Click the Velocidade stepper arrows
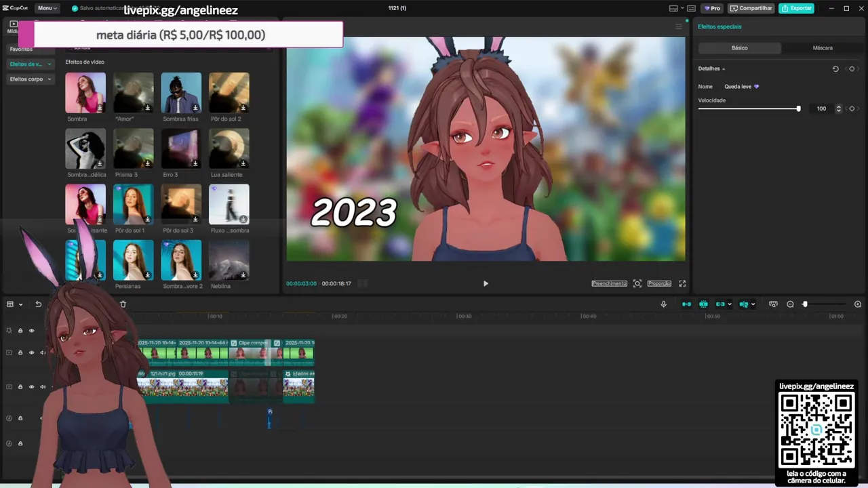The width and height of the screenshot is (868, 488). point(839,108)
